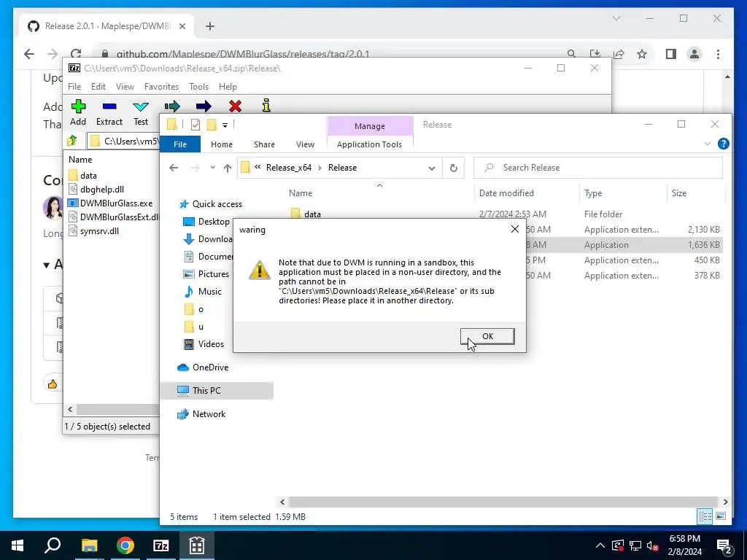This screenshot has height=560, width=747.
Task: Open 7-Zip View menu
Action: click(125, 87)
